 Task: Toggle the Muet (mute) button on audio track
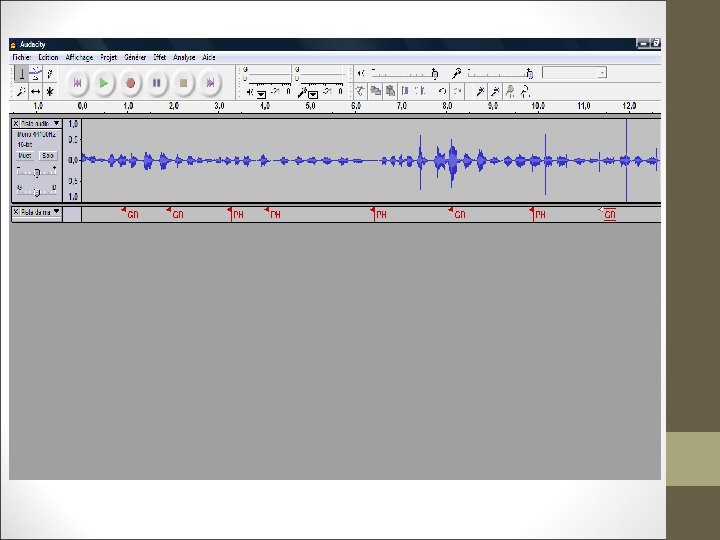25,156
